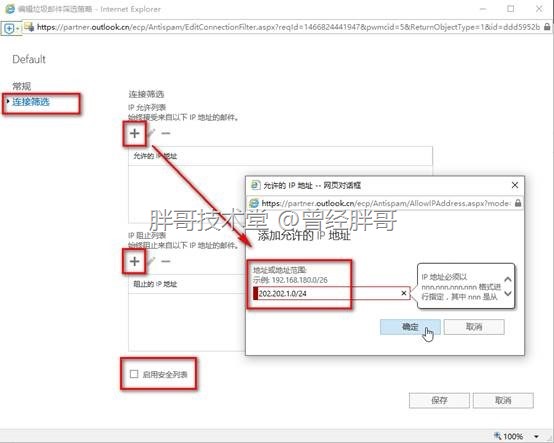Edit the selected allowed IP entry

pyautogui.click(x=151, y=133)
